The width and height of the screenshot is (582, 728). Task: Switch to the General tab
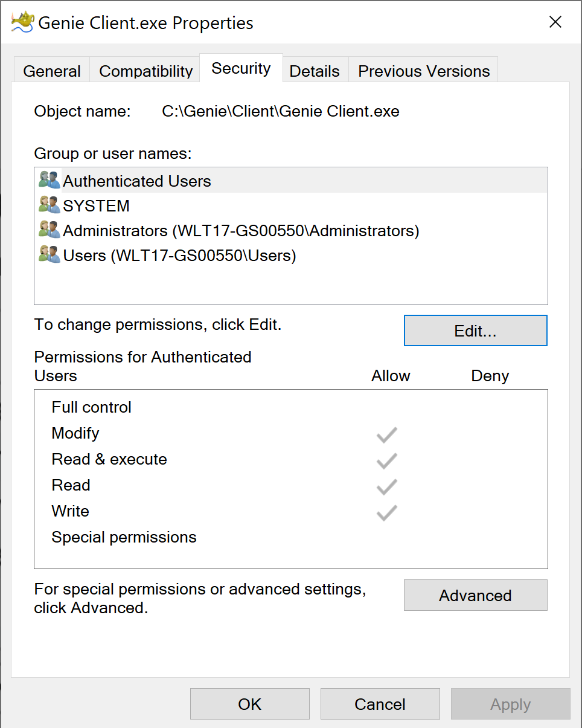pos(51,71)
